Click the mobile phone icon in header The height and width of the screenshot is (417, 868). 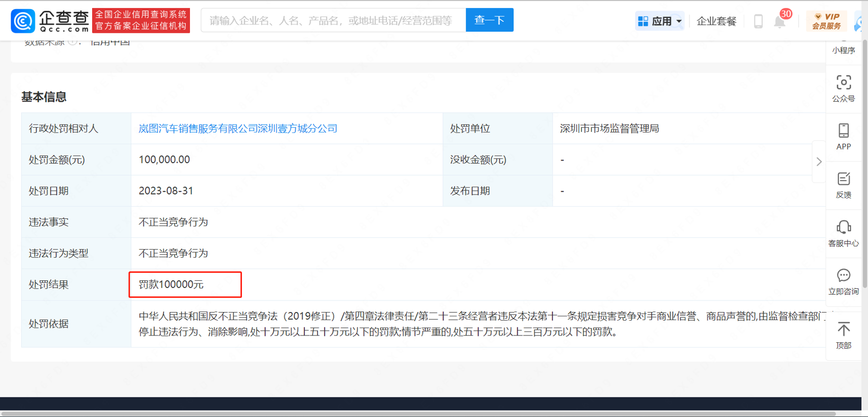(x=758, y=21)
